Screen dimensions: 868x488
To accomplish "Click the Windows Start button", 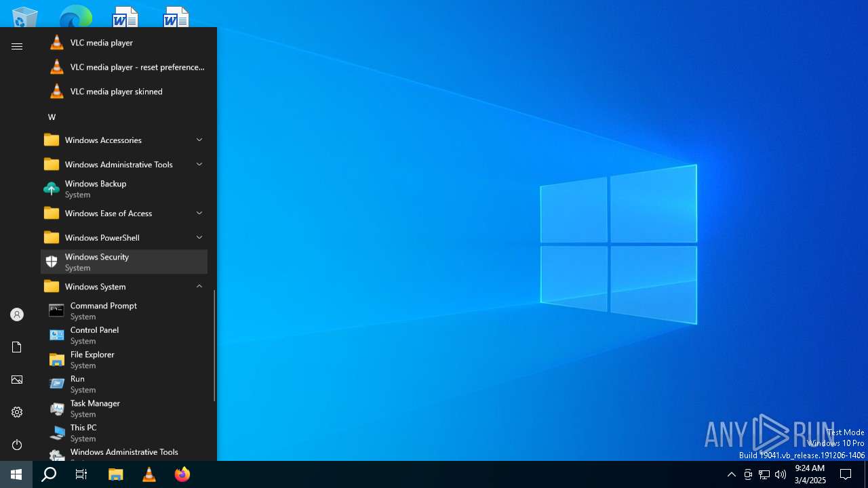I will coord(16,474).
